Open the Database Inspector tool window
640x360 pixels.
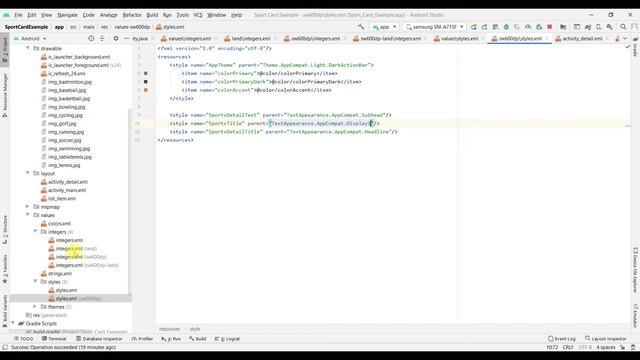(99, 339)
